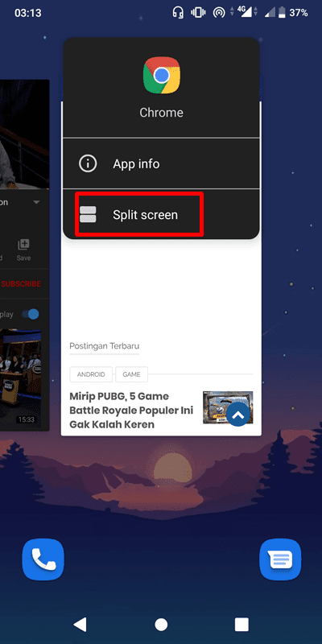Expand the video description arrow in YouTube card
322x644 pixels.
coord(36,203)
